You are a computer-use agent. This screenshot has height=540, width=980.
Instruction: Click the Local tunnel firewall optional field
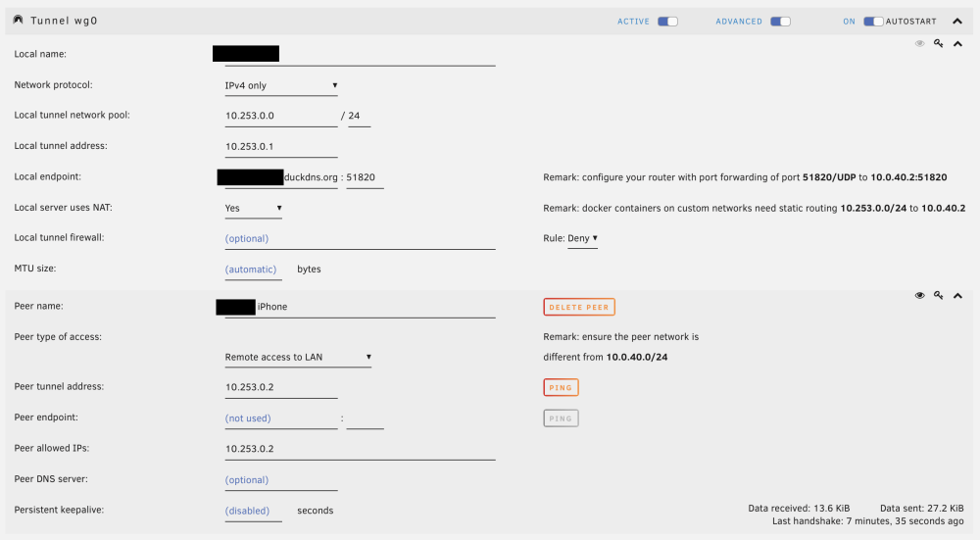point(360,239)
